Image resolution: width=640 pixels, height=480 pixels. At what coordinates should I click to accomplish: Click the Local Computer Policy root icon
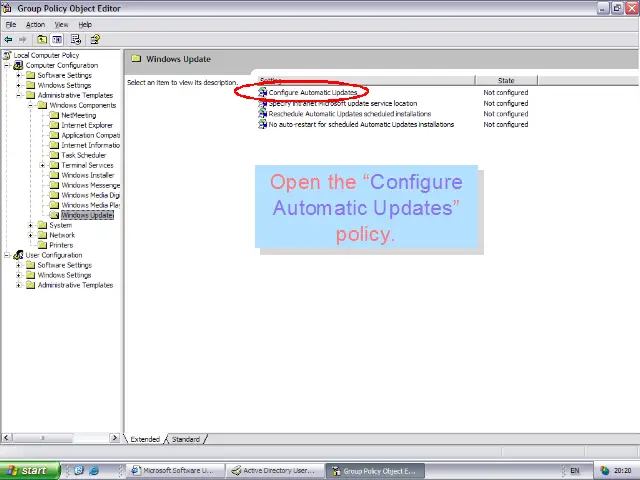point(7,55)
